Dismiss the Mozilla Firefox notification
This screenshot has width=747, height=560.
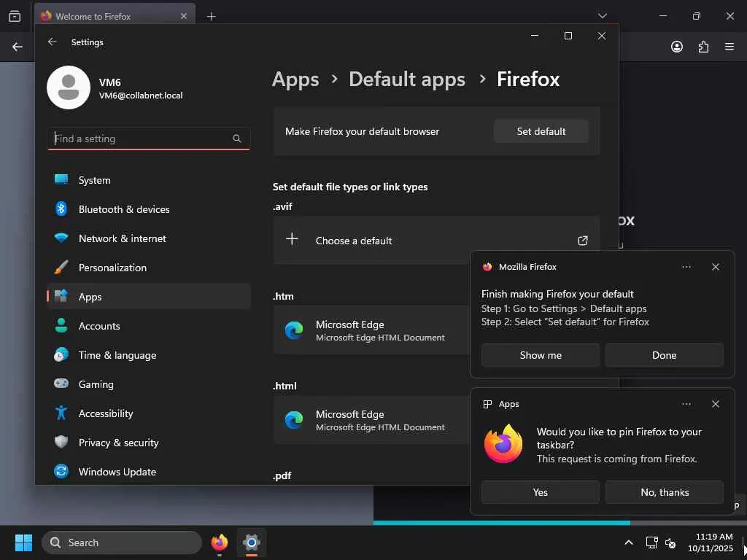[716, 267]
